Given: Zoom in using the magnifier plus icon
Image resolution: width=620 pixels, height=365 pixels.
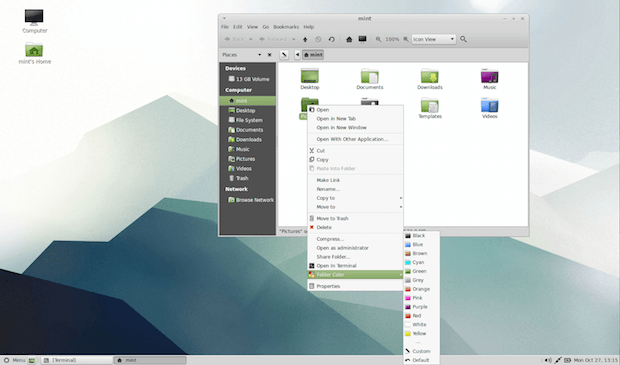Looking at the screenshot, I should tap(406, 39).
